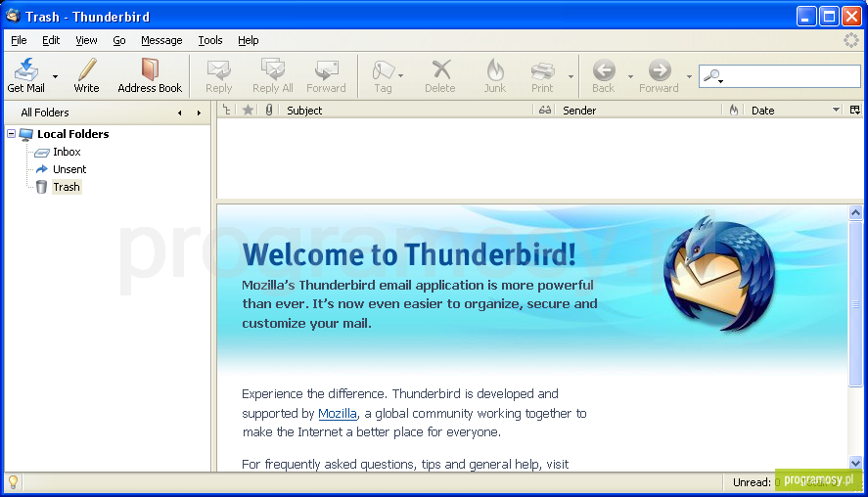Open the Tag dropdown arrow

pyautogui.click(x=401, y=76)
